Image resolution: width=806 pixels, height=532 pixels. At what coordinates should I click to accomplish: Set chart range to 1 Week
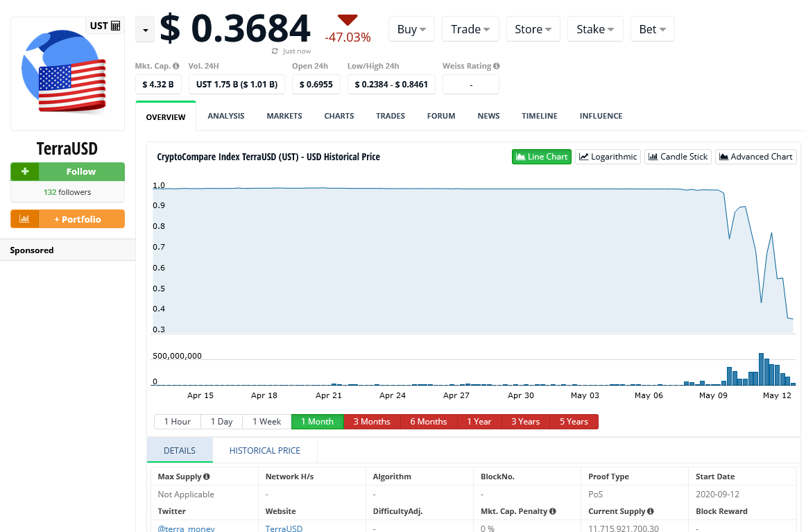267,422
